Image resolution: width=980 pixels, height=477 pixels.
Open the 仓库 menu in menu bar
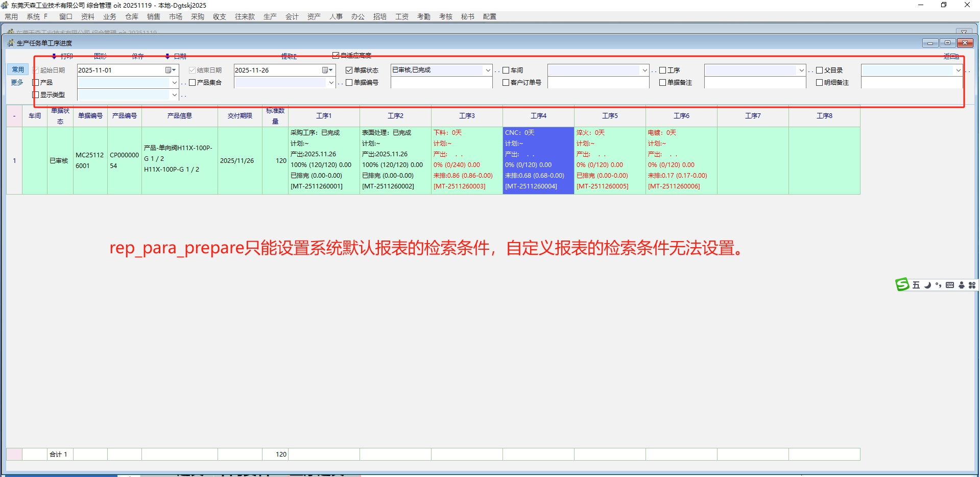point(132,16)
